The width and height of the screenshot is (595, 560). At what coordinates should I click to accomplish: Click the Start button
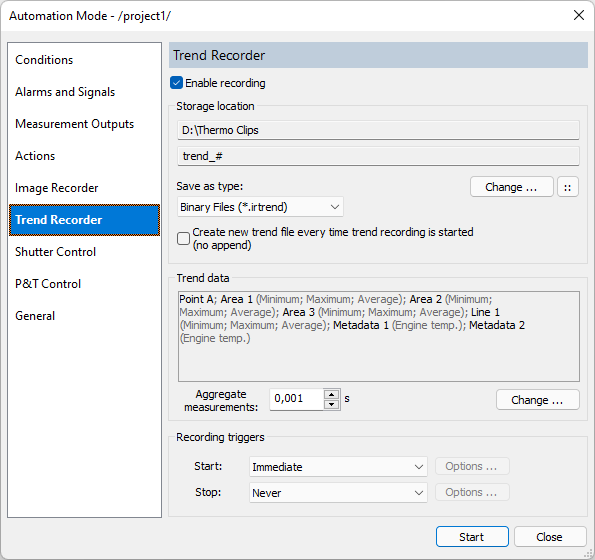pos(472,536)
